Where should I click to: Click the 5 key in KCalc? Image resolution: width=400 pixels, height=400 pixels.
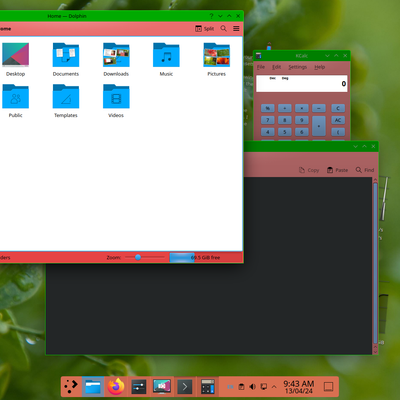click(285, 132)
